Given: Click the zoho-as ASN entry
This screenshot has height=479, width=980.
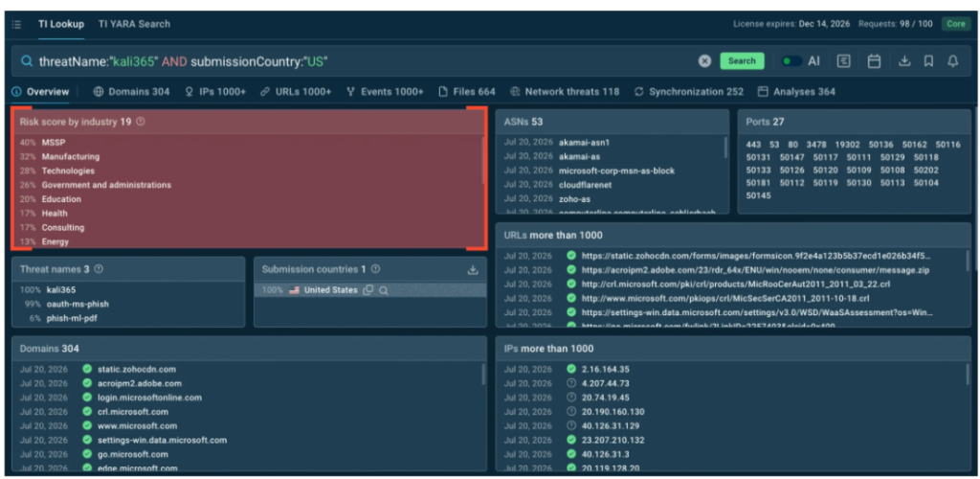Looking at the screenshot, I should [574, 199].
